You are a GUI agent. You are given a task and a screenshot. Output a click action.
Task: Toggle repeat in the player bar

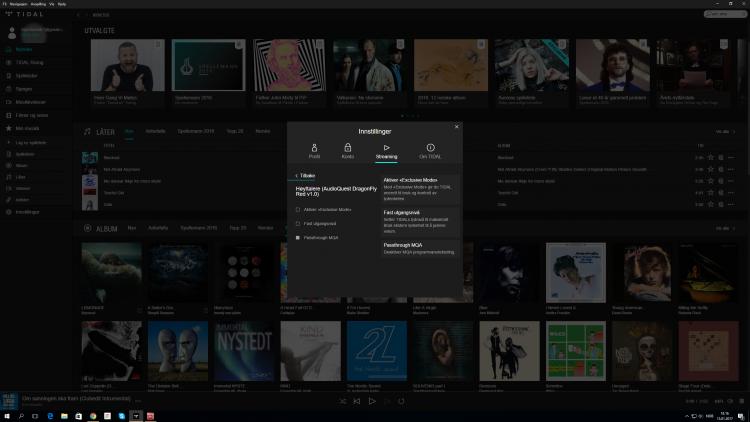[x=401, y=401]
